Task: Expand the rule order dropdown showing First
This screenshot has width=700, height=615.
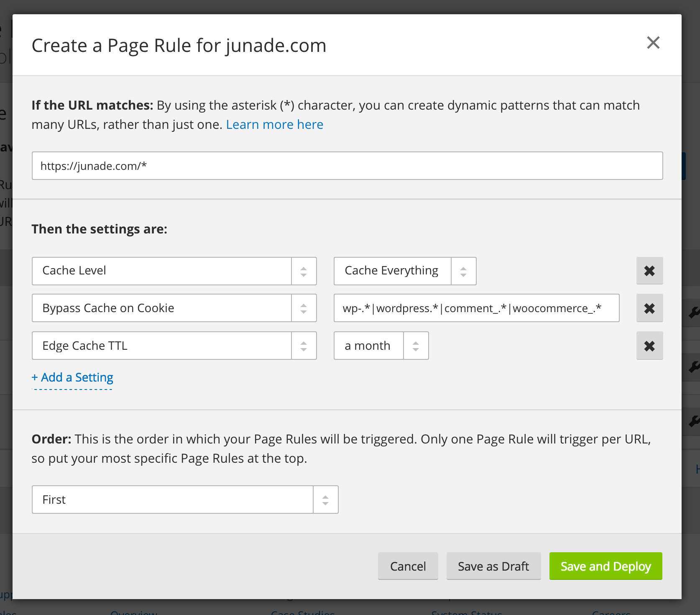Action: [325, 499]
